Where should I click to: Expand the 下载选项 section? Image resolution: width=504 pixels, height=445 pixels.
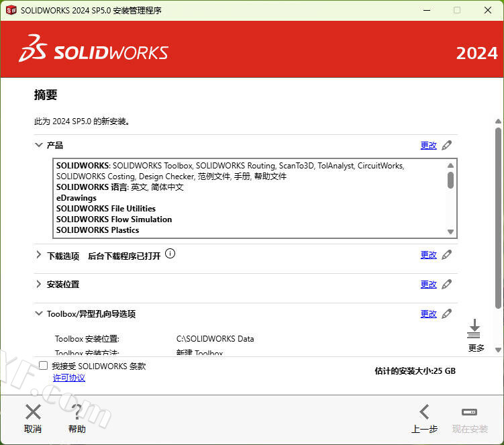38,255
